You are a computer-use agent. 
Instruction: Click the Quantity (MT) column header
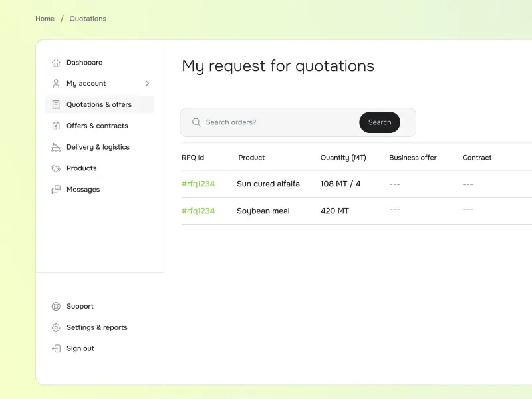pyautogui.click(x=343, y=158)
